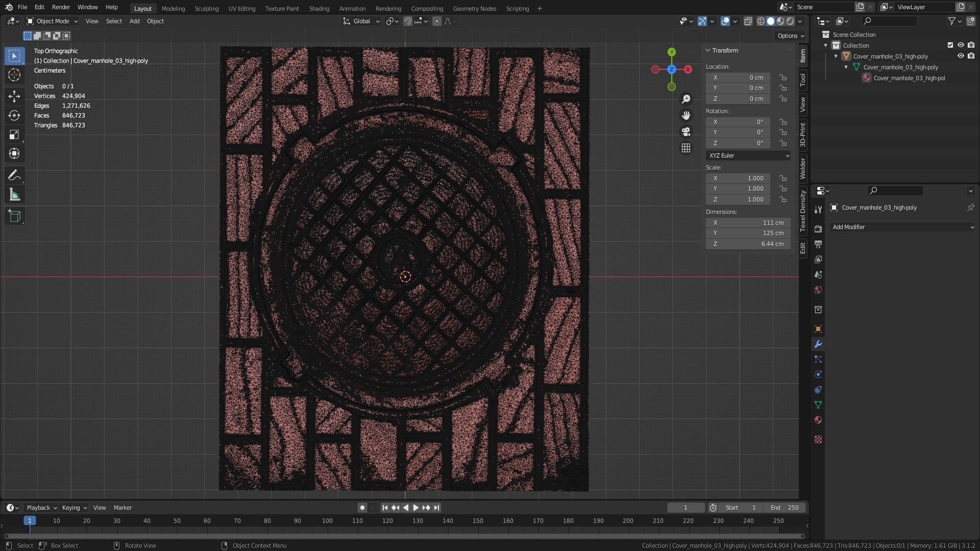
Task: Open the Material properties tab
Action: point(818,420)
